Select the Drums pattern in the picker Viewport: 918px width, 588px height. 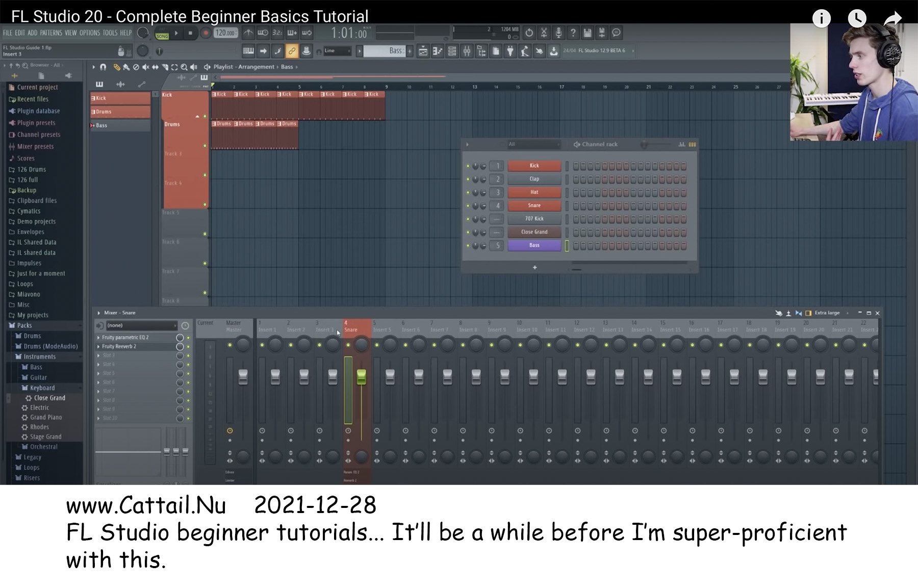[x=120, y=112]
